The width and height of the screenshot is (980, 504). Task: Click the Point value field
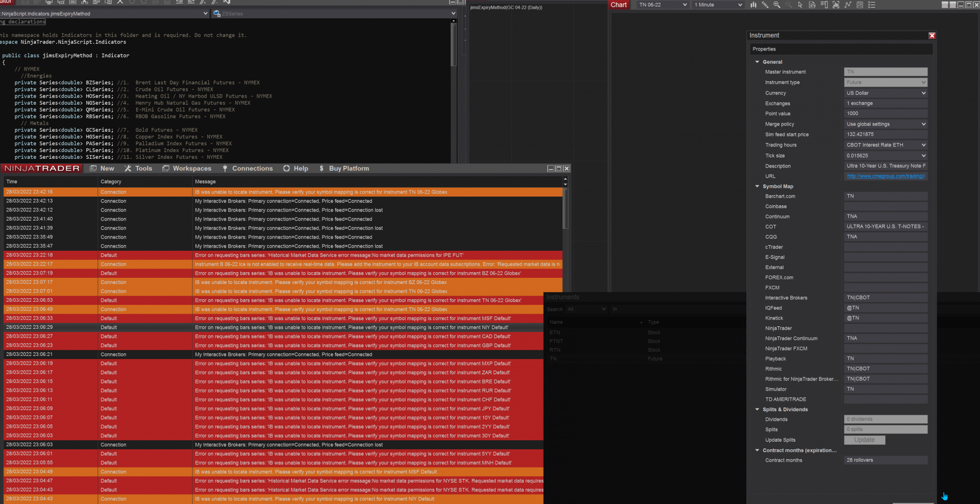(x=886, y=114)
